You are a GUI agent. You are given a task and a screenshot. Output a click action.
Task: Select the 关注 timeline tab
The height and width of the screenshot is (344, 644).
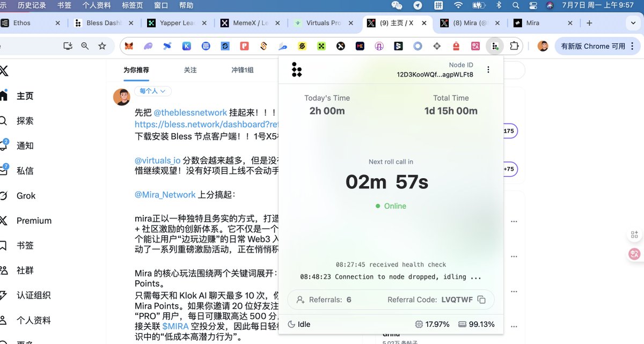[191, 70]
